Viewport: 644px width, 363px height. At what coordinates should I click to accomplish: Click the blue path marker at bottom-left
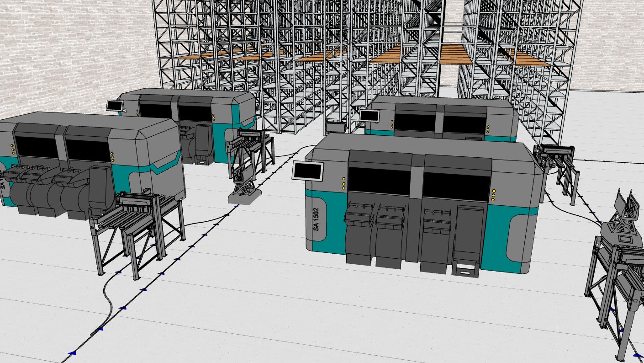point(72,352)
